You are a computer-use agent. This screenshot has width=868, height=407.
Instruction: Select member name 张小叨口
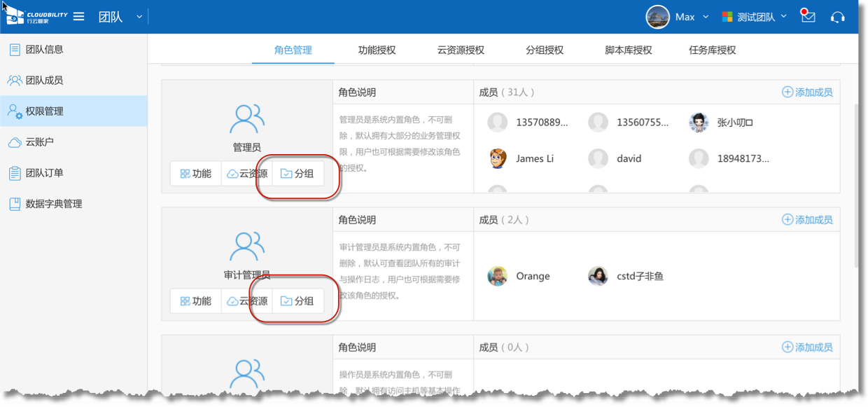(x=735, y=122)
